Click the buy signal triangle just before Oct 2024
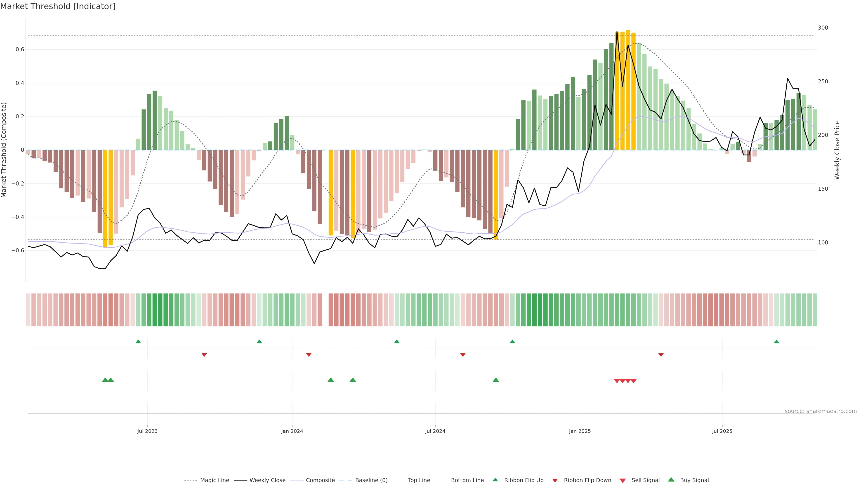The width and height of the screenshot is (868, 488). [496, 380]
